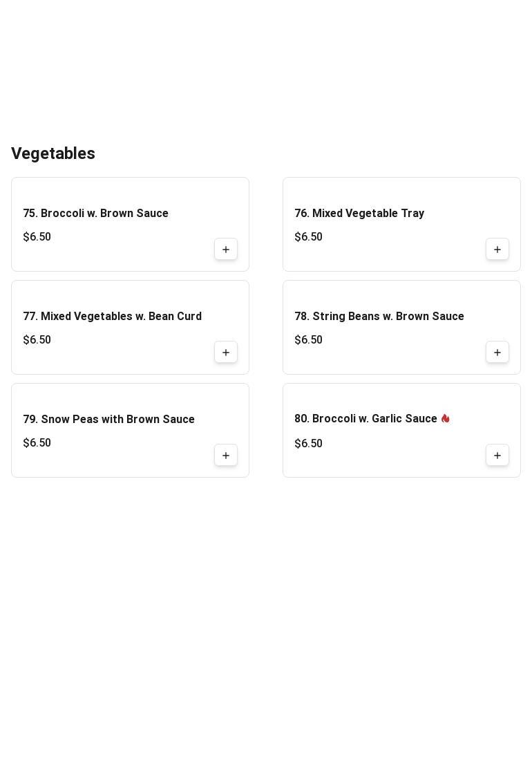The height and width of the screenshot is (768, 532).
Task: Add Mixed Vegetable Tray using plus icon
Action: tap(497, 250)
